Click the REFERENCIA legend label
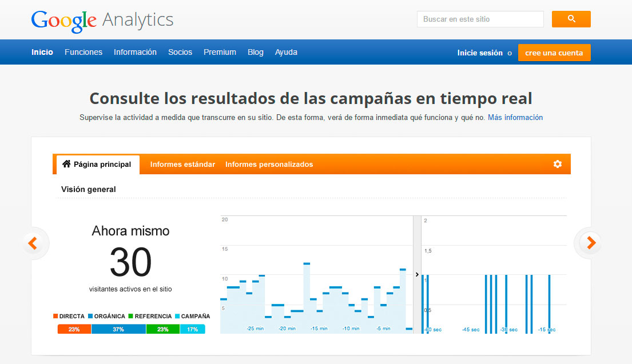The width and height of the screenshot is (632, 364). coord(153,316)
